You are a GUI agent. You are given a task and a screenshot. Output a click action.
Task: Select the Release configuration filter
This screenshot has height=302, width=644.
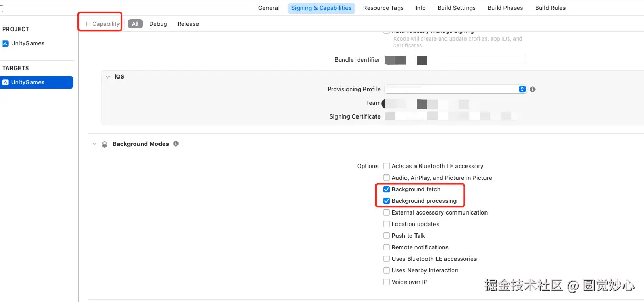tap(188, 24)
